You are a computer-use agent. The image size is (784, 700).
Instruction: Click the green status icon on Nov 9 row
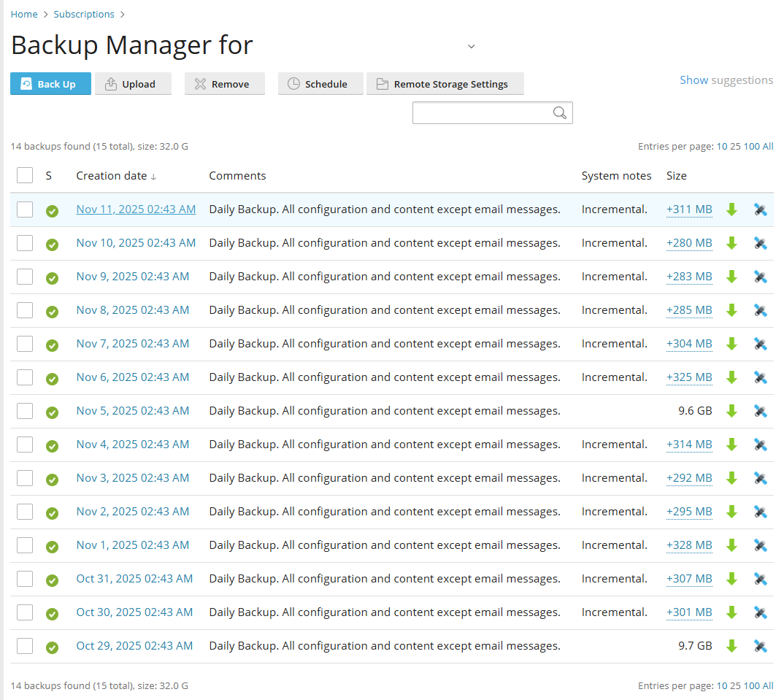tap(52, 277)
